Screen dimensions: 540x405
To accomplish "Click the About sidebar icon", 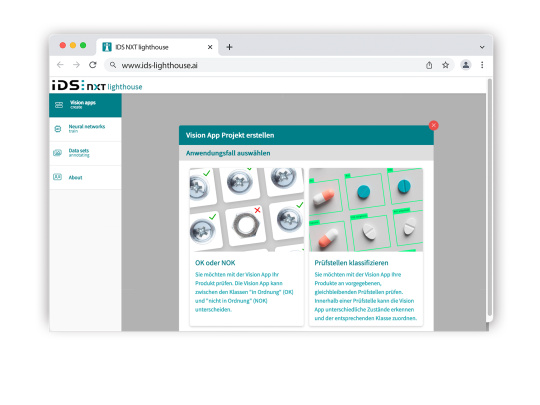I will tap(58, 177).
